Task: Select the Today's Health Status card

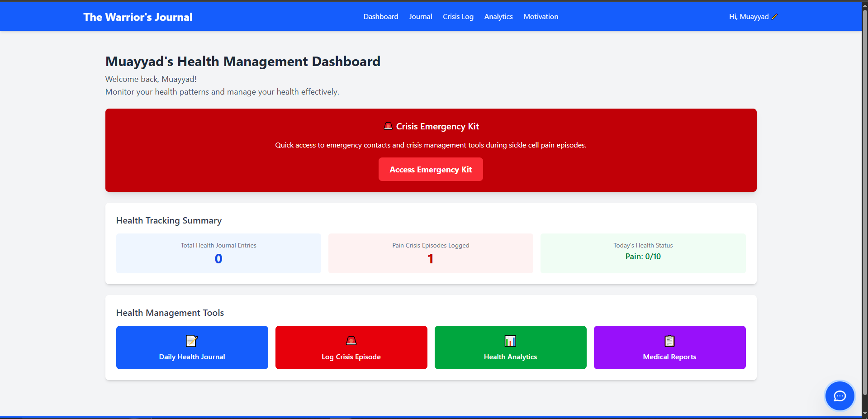Action: click(x=643, y=253)
